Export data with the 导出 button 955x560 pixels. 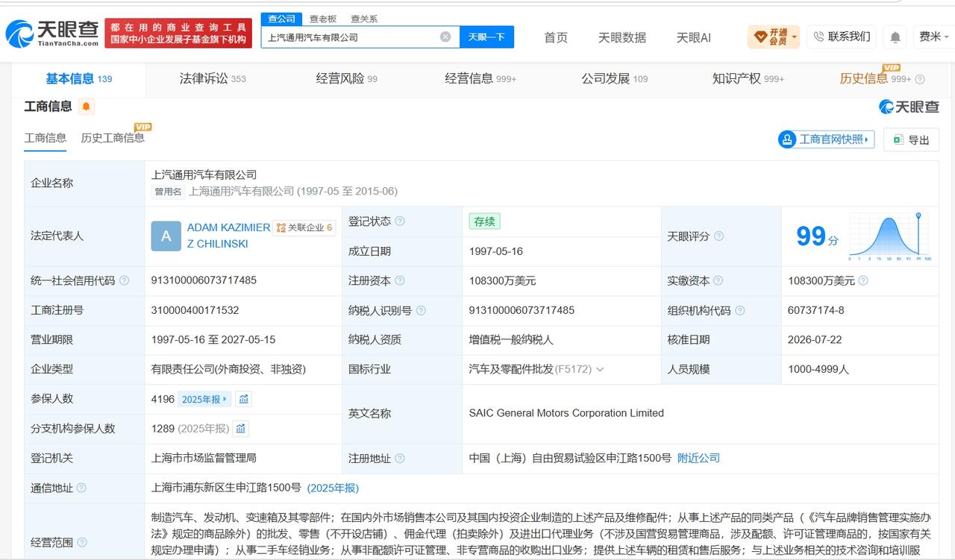(911, 139)
